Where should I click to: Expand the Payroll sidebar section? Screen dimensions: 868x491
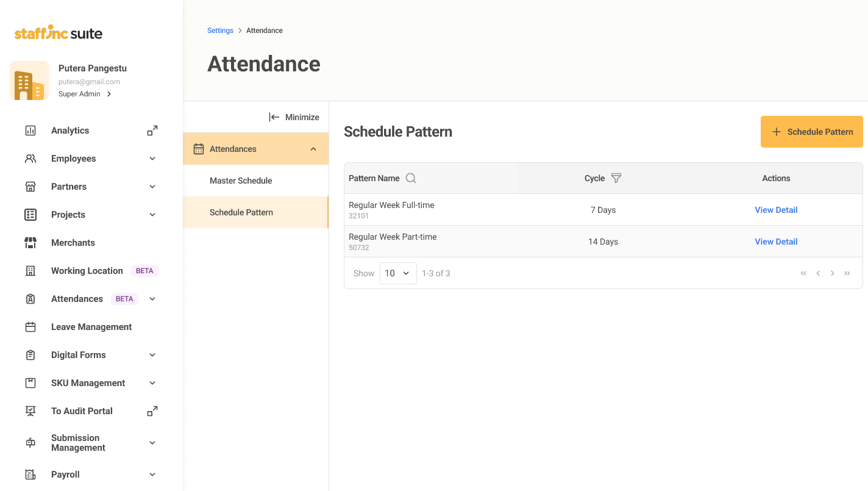152,475
